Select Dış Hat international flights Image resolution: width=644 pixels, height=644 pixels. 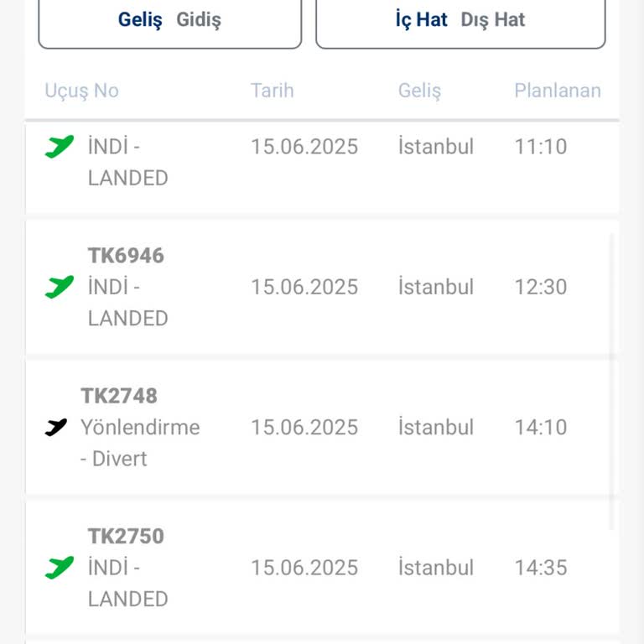492,19
